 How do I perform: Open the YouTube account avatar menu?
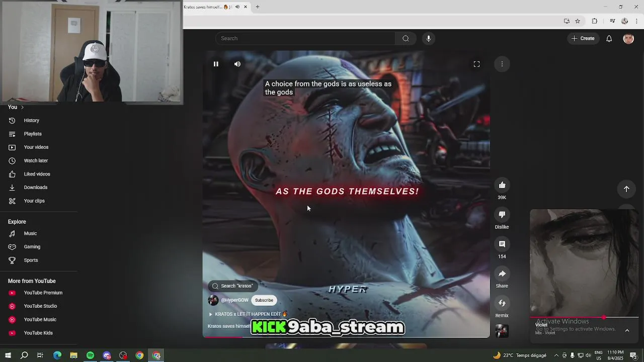tap(628, 38)
